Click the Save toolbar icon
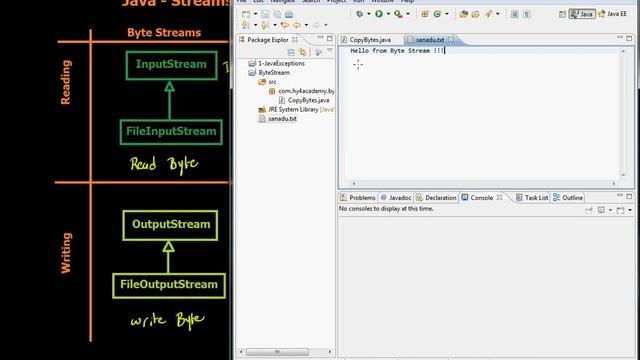Viewport: 640px width, 360px height. tap(265, 14)
